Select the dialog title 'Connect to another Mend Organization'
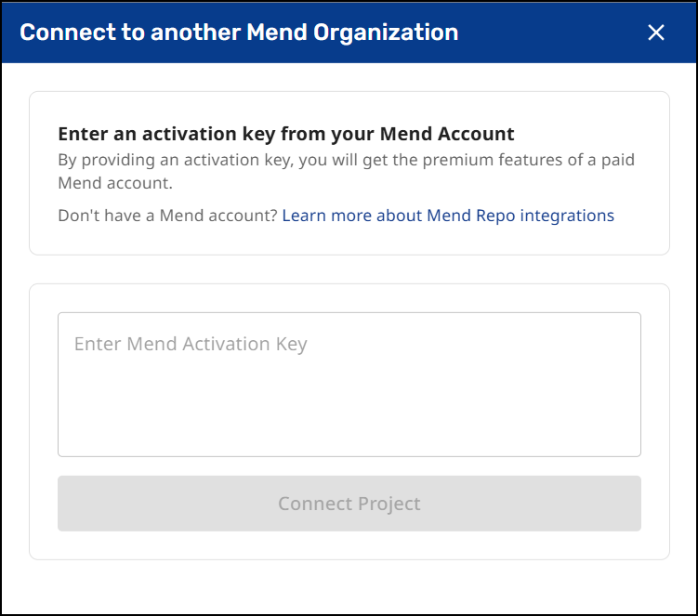Screen dimensions: 698x616 click(239, 33)
